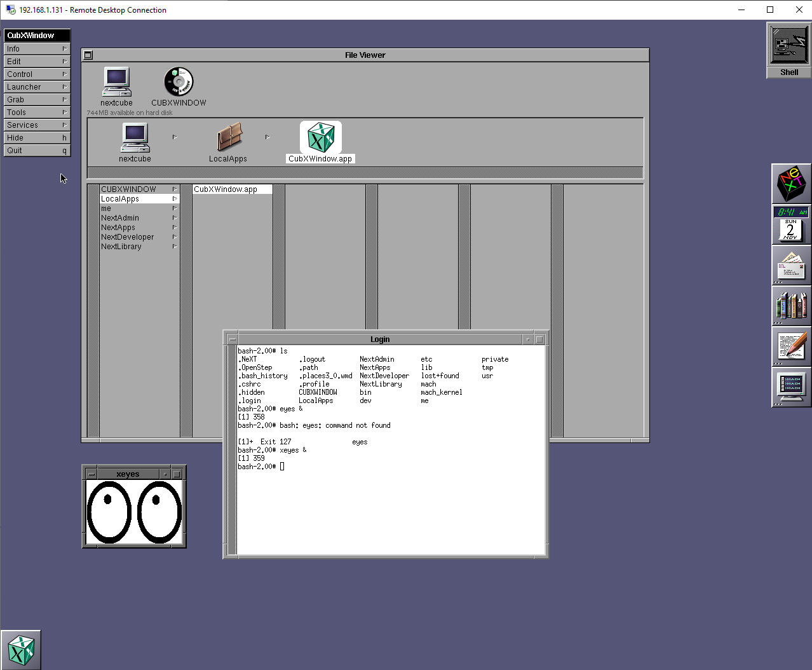Choose Quit from the CubXWindow menu

pos(36,151)
